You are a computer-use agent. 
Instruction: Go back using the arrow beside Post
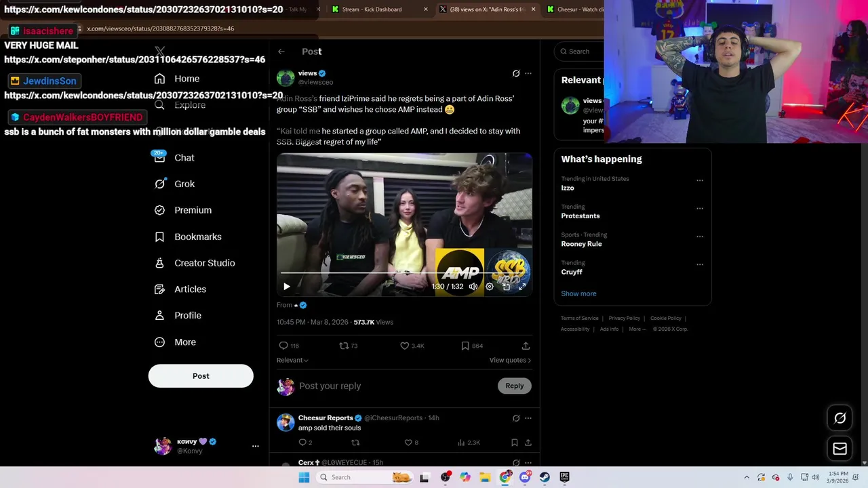click(281, 52)
